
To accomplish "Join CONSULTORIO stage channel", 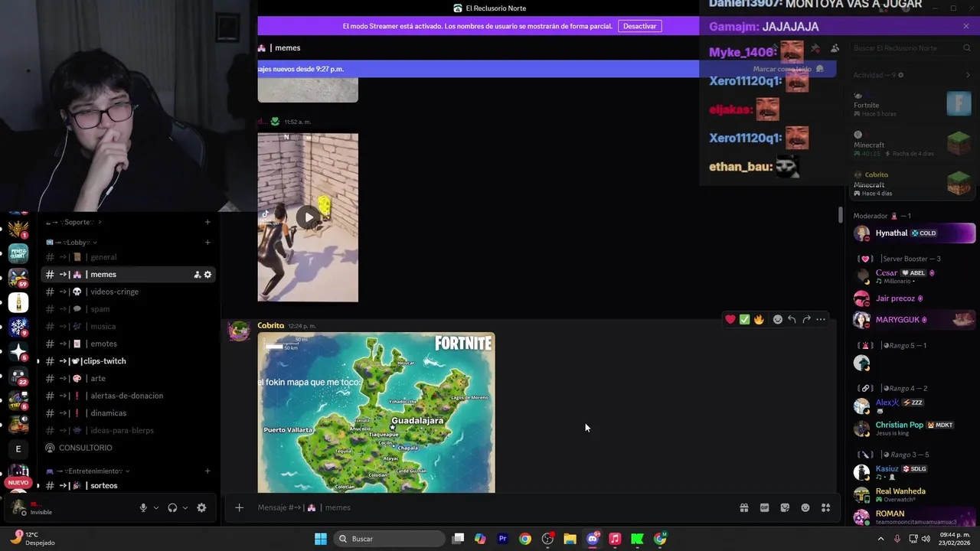I will coord(128,448).
